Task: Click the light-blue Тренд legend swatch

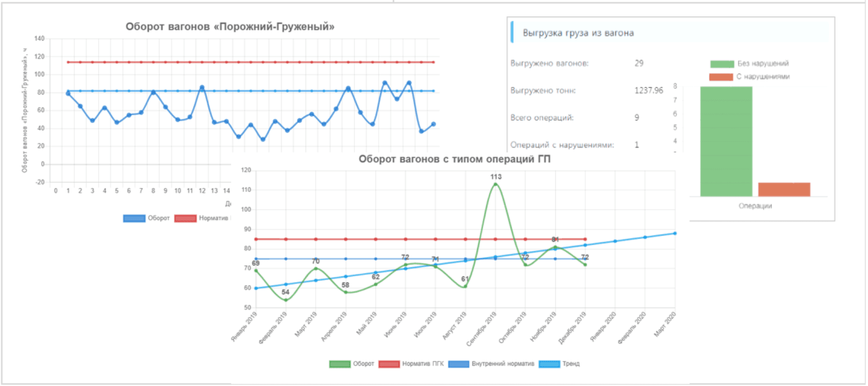Action: (x=549, y=364)
